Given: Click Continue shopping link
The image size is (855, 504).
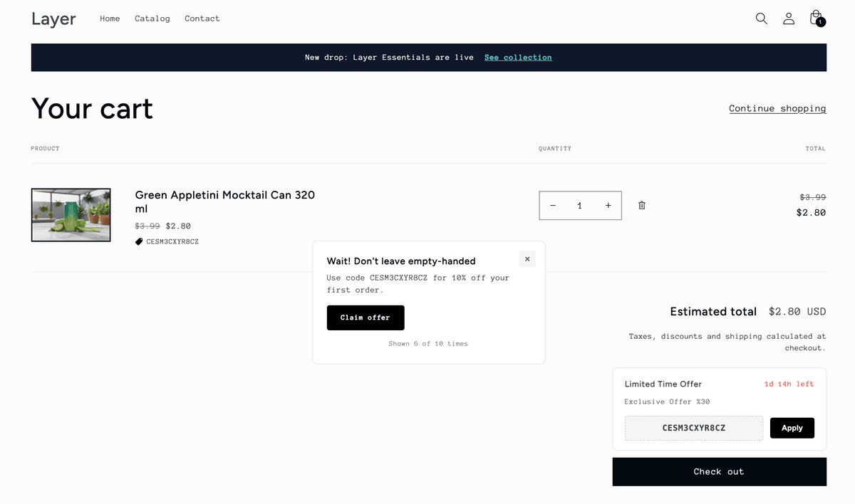Looking at the screenshot, I should click(777, 108).
